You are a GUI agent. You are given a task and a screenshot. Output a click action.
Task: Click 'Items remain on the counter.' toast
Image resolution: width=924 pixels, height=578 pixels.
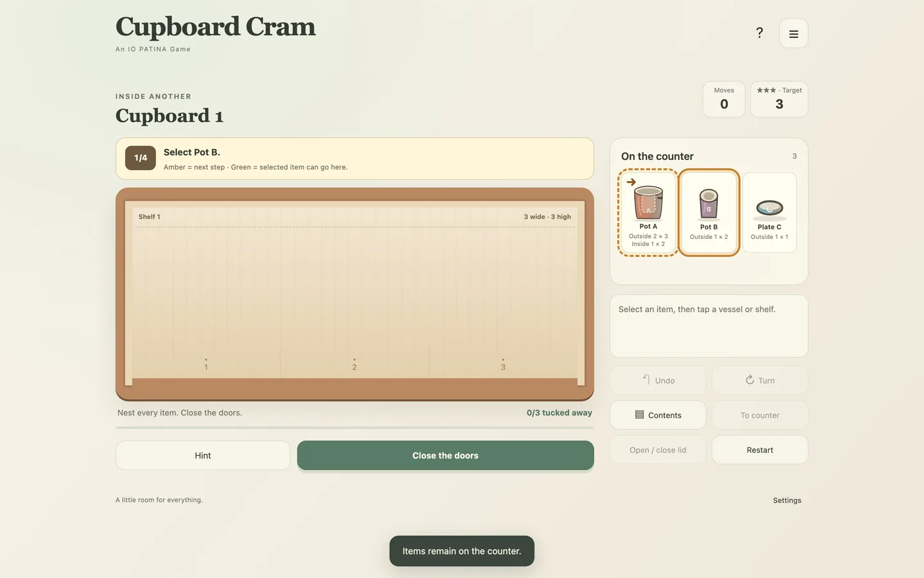[x=462, y=551]
